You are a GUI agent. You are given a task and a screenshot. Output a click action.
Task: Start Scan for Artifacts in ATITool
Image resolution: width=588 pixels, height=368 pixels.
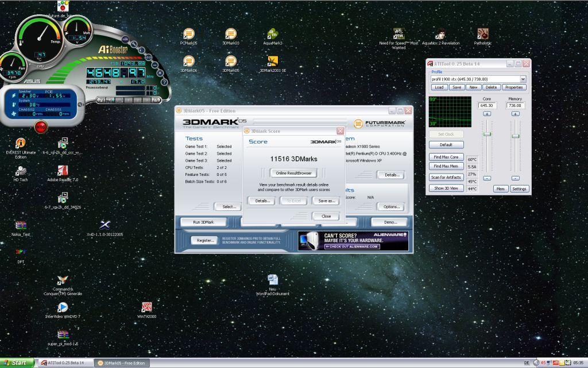pyautogui.click(x=446, y=177)
